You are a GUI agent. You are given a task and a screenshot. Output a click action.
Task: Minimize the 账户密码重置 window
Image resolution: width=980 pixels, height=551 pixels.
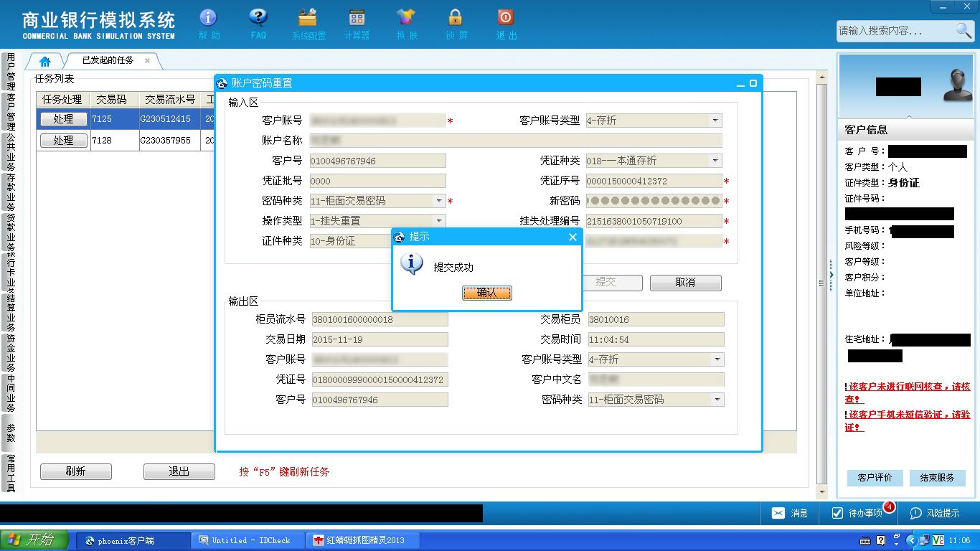point(740,84)
